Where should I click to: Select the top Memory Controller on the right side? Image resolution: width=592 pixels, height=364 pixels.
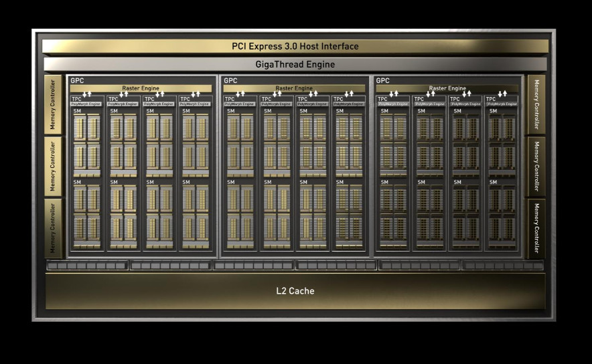pyautogui.click(x=536, y=104)
